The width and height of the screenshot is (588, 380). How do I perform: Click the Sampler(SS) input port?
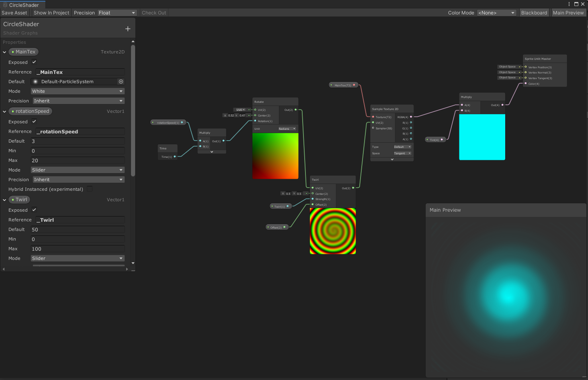click(373, 128)
